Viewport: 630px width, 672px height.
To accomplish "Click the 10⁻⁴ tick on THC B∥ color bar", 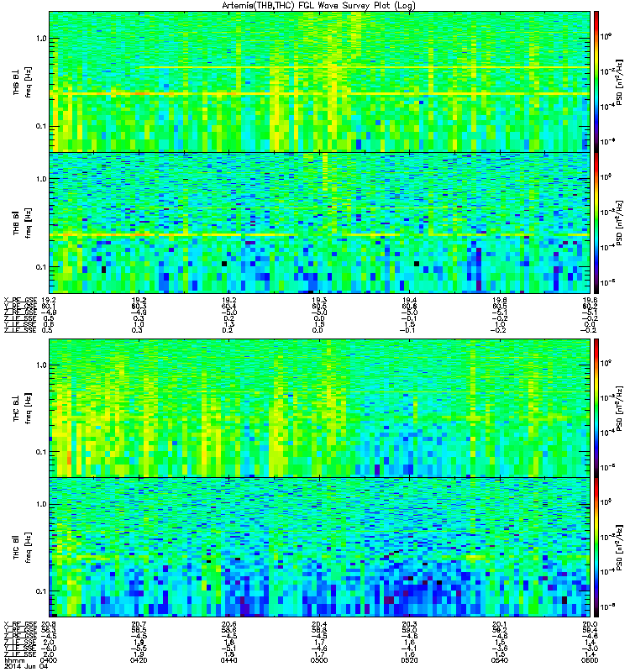I will pos(607,571).
